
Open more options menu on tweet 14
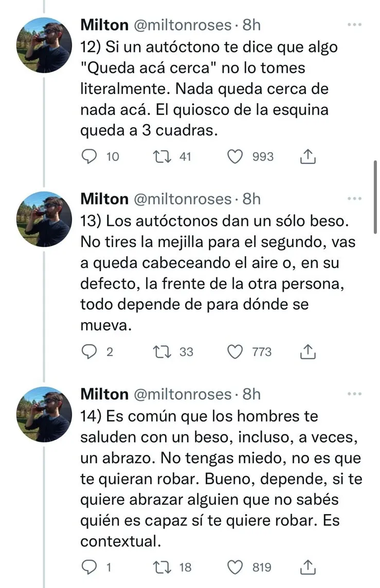(x=355, y=394)
